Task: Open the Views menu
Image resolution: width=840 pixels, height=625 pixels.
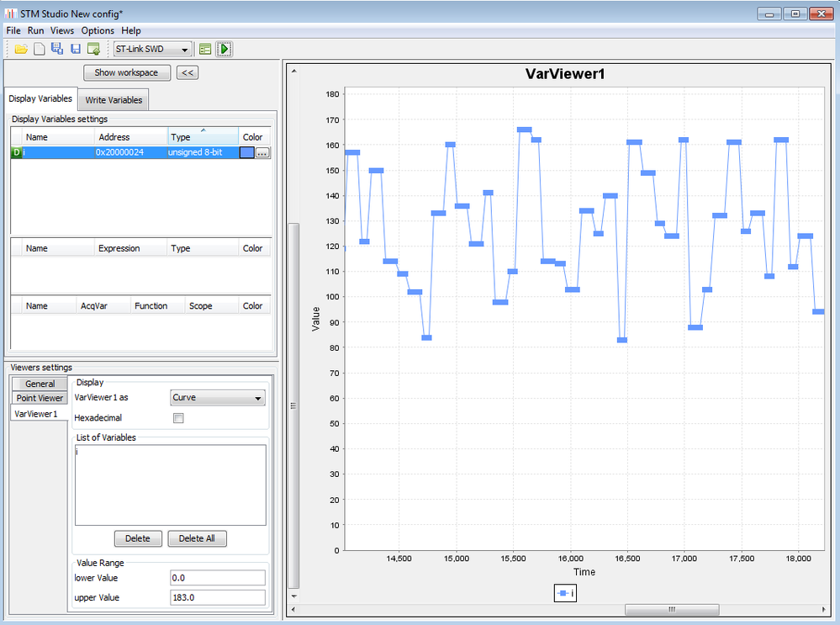Action: (x=62, y=30)
